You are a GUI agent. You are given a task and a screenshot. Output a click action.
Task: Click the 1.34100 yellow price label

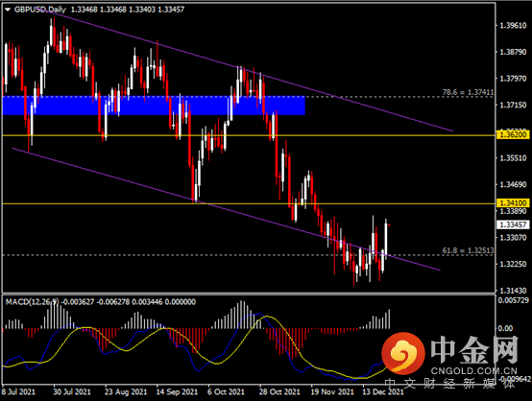[513, 203]
